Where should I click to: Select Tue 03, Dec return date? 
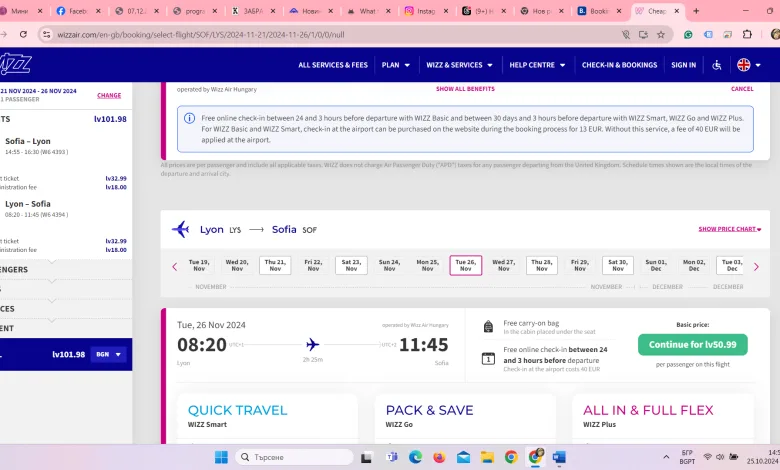tap(732, 265)
